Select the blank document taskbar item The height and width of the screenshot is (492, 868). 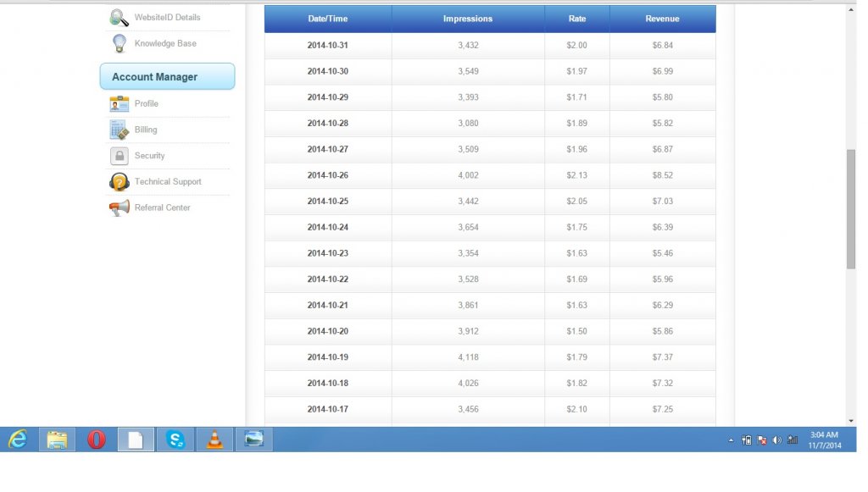(136, 440)
